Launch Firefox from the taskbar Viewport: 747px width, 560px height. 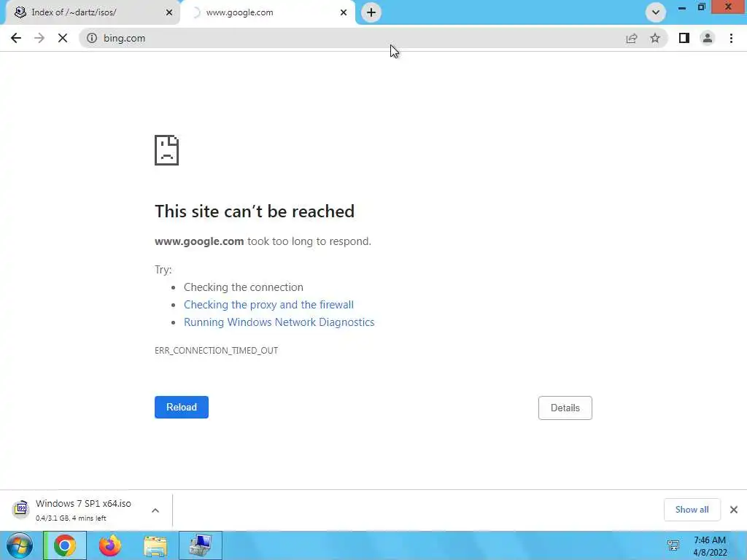pos(110,545)
